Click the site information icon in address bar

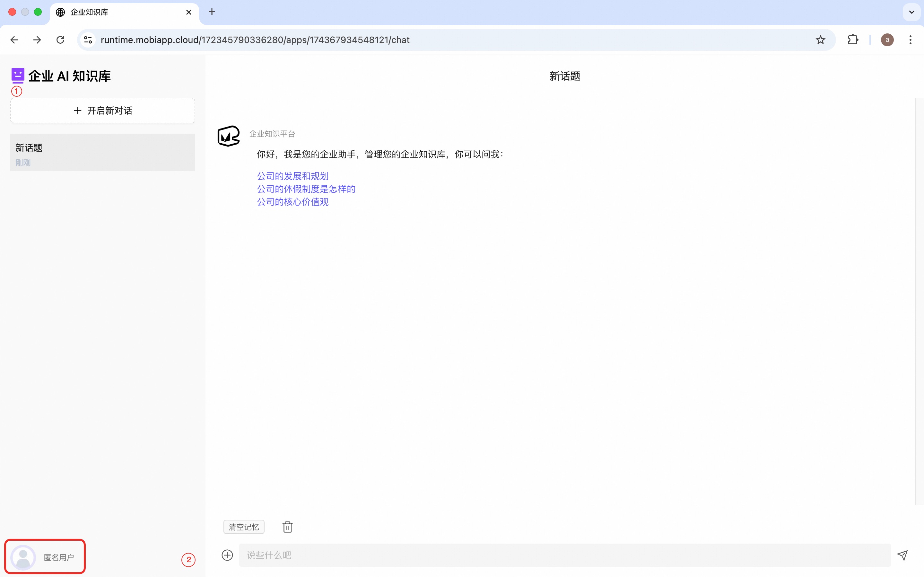[x=88, y=40]
